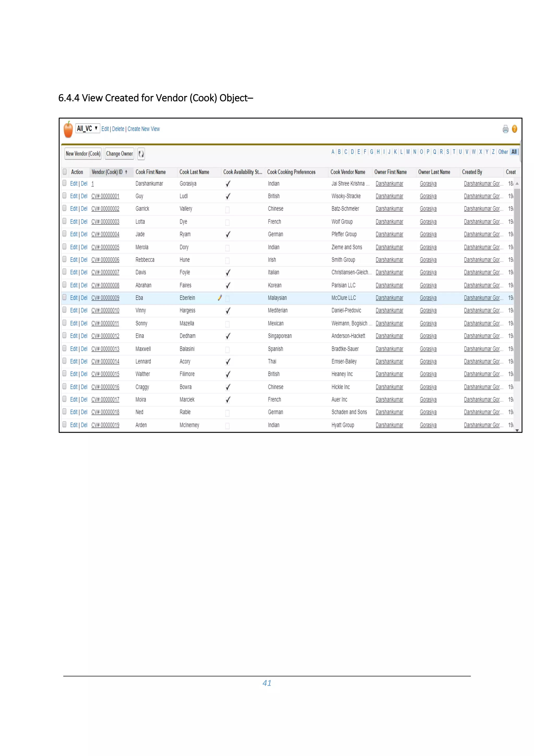Click first name Rebbecca cell
The width and height of the screenshot is (534, 756).
(145, 260)
